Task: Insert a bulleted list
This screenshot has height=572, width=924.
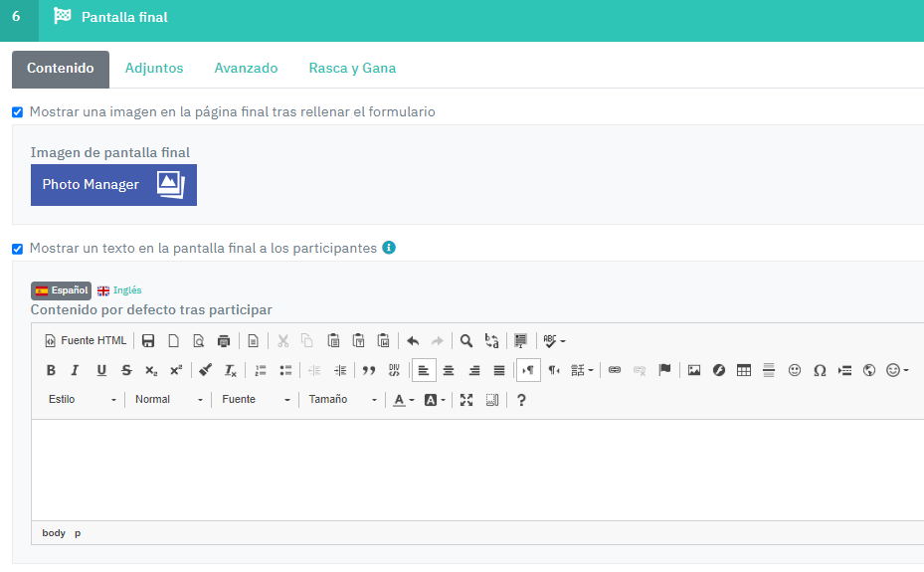Action: (x=285, y=370)
